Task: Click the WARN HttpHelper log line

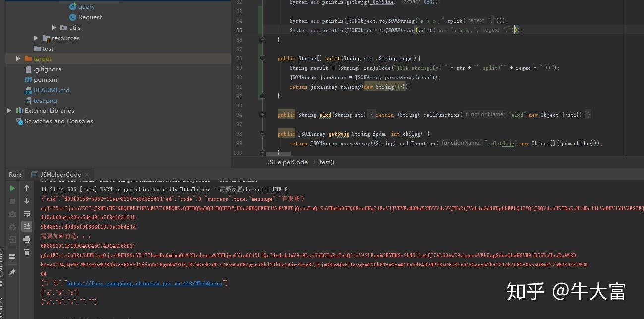Action: 164,189
